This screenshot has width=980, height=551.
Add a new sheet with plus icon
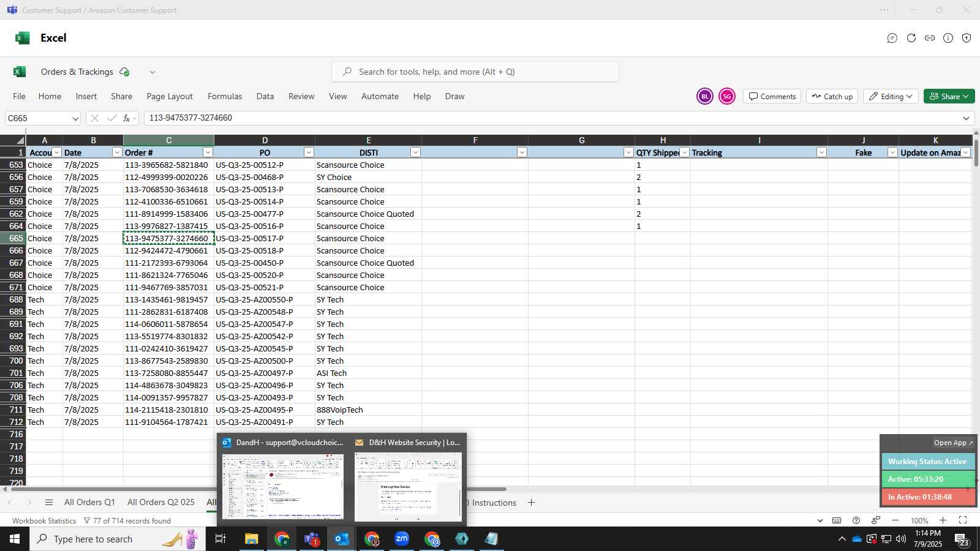point(531,503)
